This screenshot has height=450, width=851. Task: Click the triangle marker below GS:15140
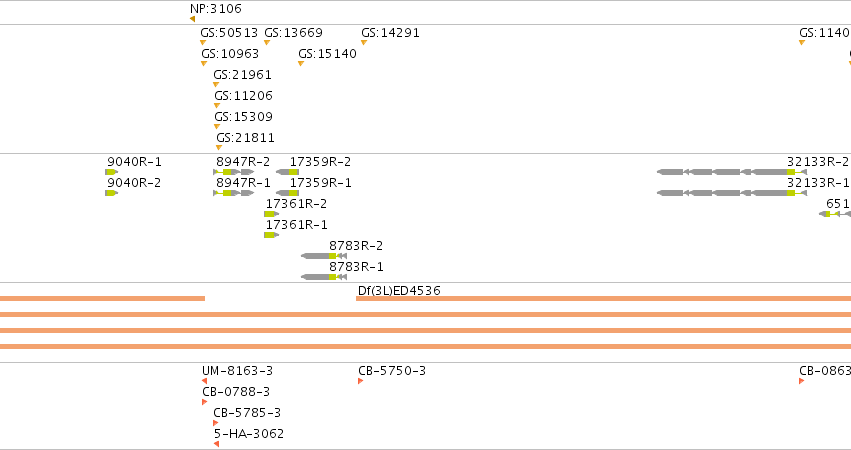301,64
